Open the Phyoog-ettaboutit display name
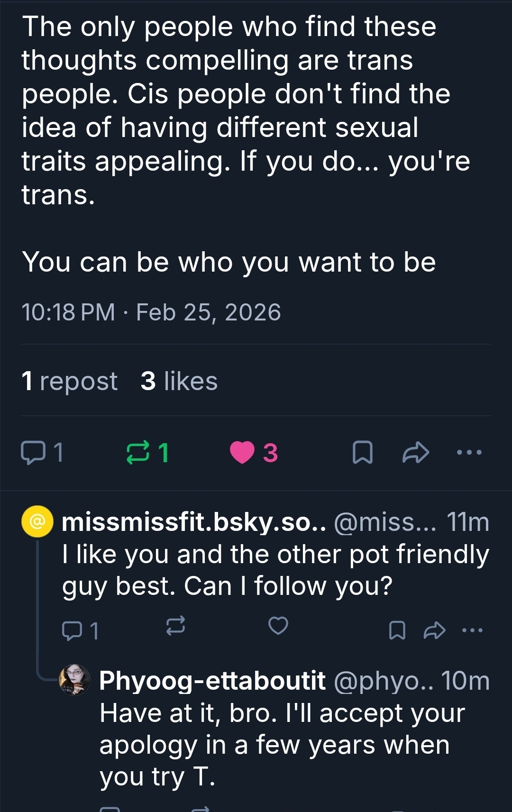Image resolution: width=512 pixels, height=812 pixels. (212, 681)
